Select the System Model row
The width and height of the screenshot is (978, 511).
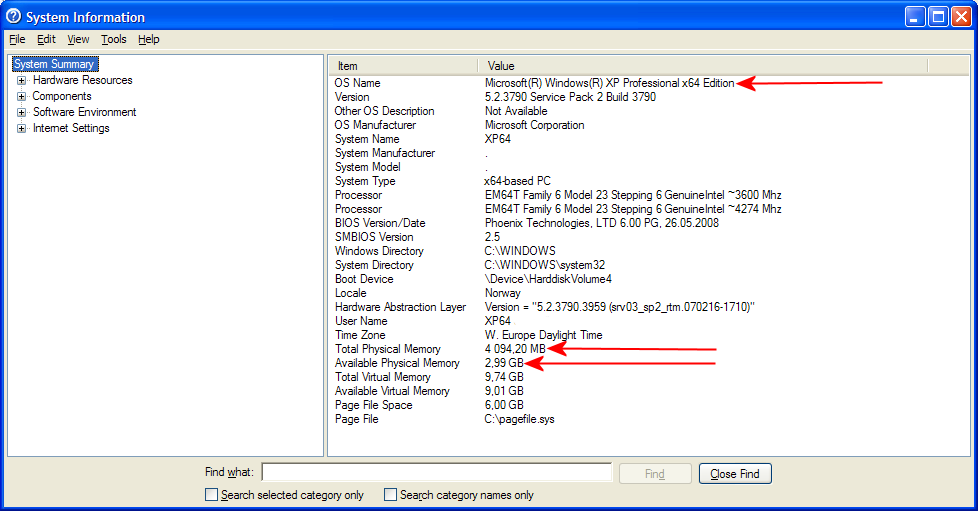coord(649,167)
